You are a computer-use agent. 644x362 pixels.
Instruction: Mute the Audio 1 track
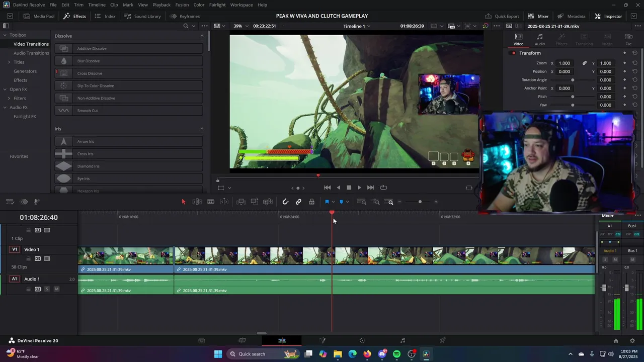56,289
